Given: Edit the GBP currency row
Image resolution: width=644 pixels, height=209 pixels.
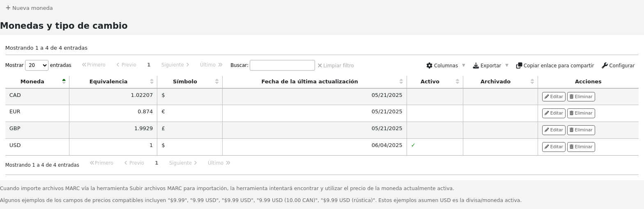Looking at the screenshot, I should click(x=553, y=130).
